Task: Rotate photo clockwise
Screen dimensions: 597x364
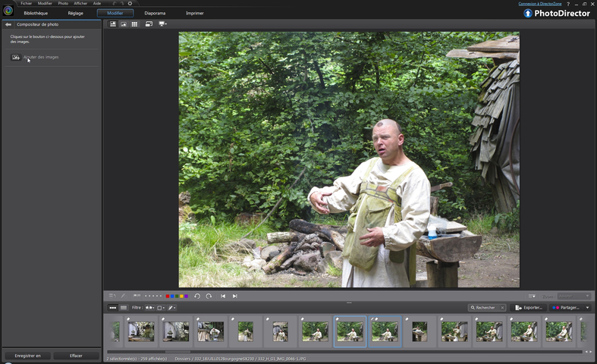Action: 209,296
